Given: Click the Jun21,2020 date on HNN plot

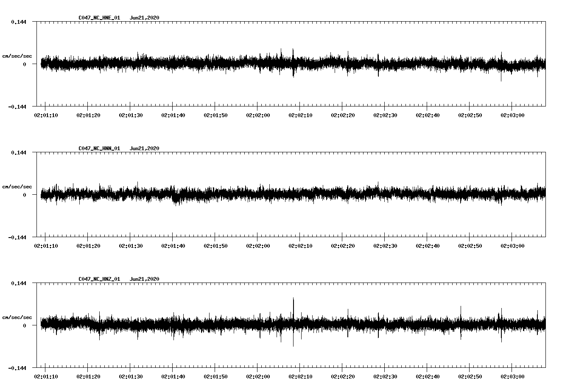Looking at the screenshot, I should click(x=145, y=148).
